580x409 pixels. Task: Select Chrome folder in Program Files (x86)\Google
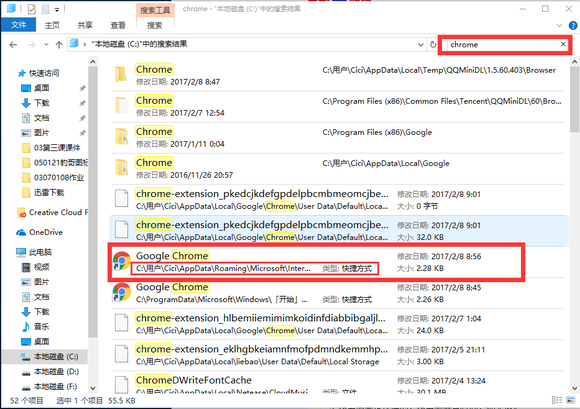tap(337, 137)
